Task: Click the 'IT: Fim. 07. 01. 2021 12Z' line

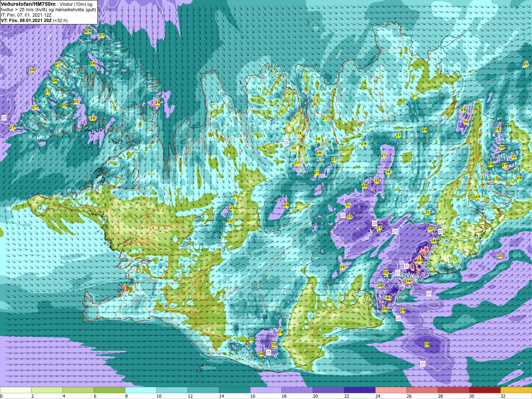Action: 26,15
